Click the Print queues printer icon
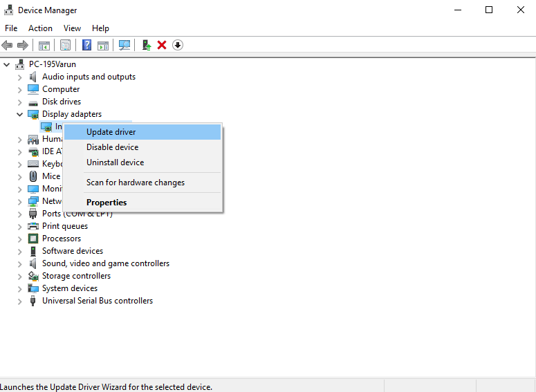Viewport: 536px width, 392px height. point(33,226)
